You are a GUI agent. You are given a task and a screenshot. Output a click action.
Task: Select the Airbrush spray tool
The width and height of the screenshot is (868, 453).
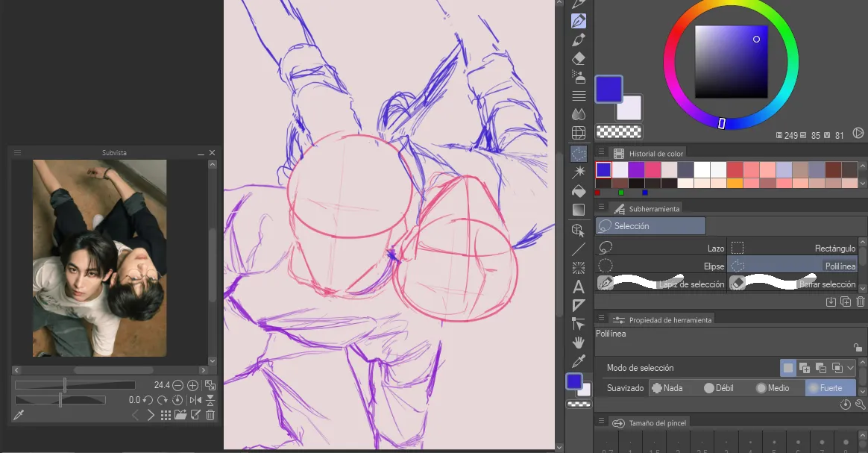pos(579,76)
